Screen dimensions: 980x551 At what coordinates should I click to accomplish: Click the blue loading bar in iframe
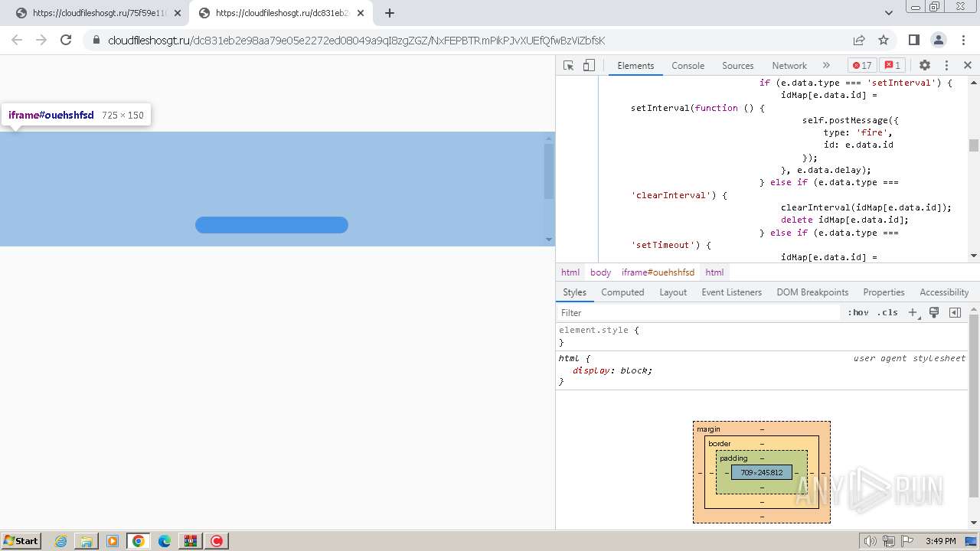pyautogui.click(x=272, y=225)
